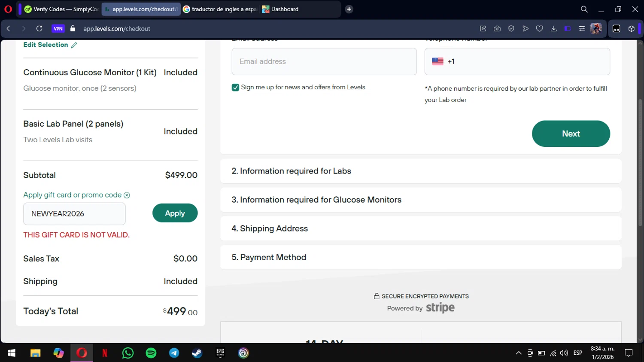Open the browser tab search icon

[x=584, y=9]
